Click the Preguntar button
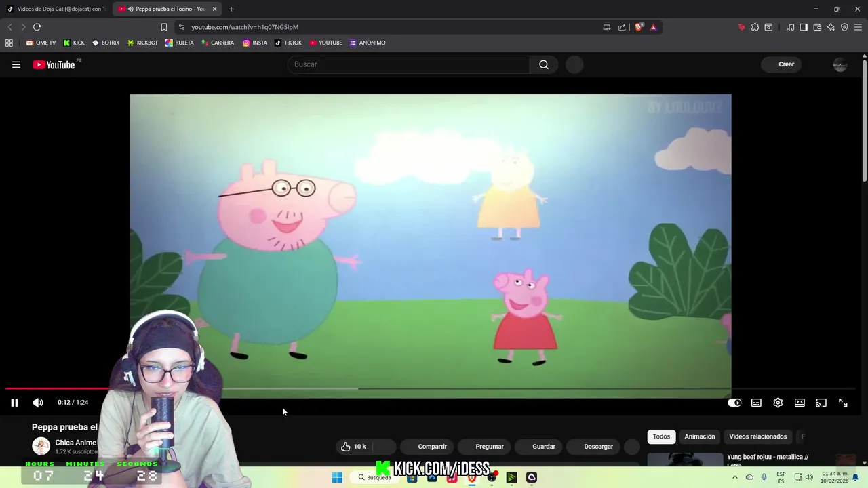 [484, 447]
